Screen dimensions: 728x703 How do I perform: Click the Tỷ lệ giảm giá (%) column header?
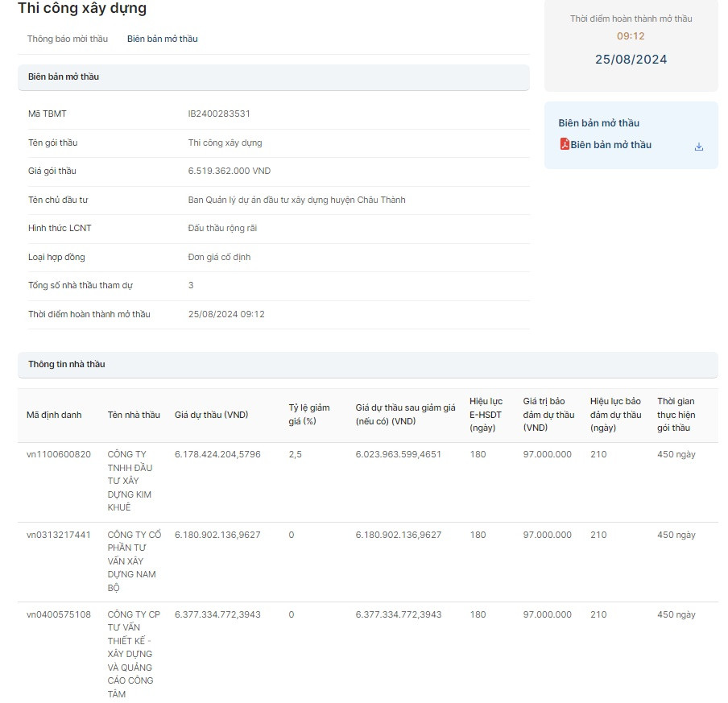(309, 415)
